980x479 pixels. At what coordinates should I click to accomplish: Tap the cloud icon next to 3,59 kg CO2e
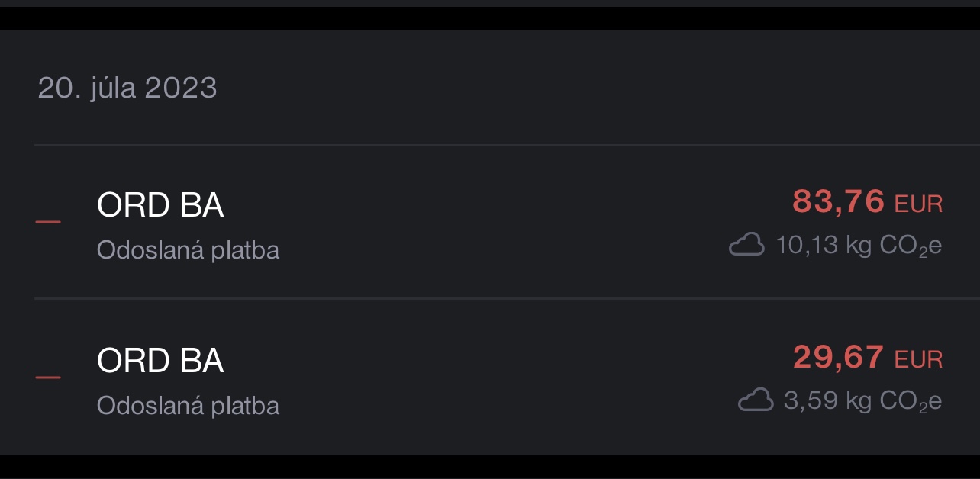[756, 400]
